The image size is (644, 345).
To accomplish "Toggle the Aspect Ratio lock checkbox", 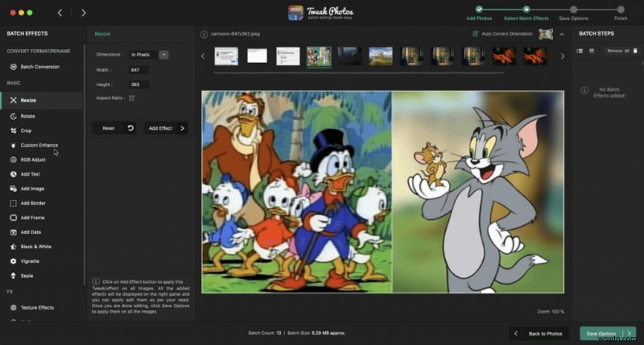I will click(x=132, y=98).
